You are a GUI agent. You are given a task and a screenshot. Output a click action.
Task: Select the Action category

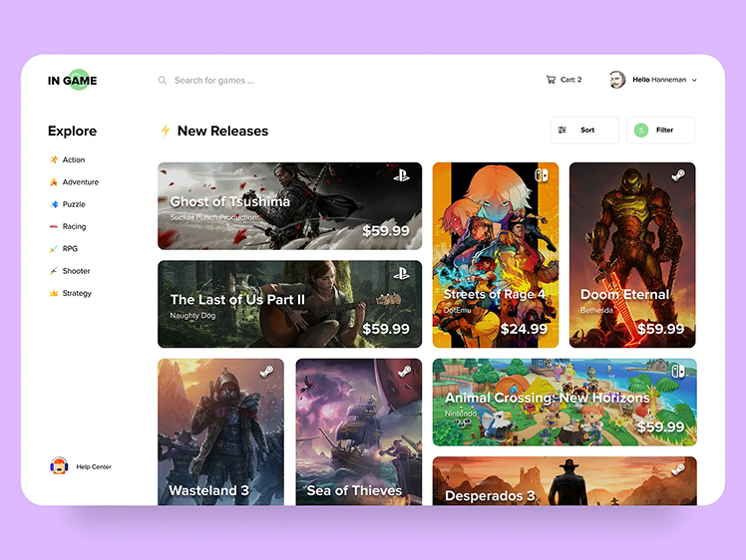click(x=73, y=159)
